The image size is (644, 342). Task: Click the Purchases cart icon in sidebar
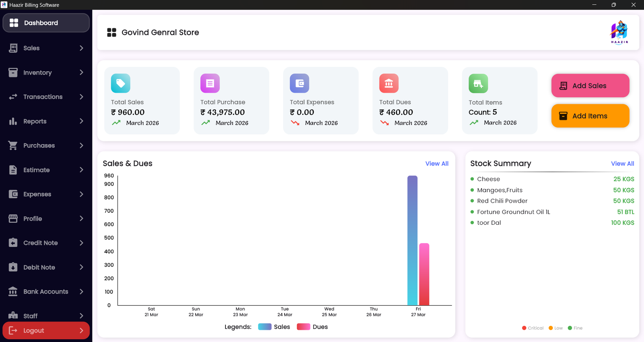point(13,145)
